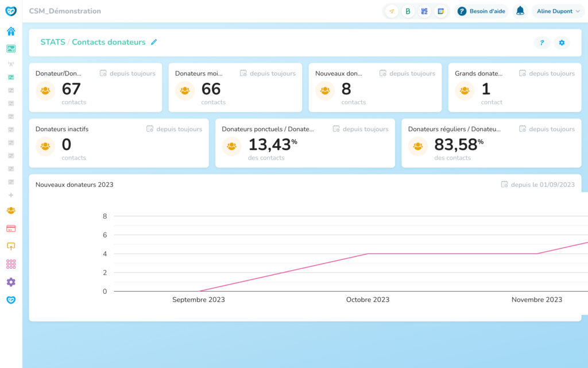The image size is (588, 368).
Task: Open the Grands donateurs stat card
Action: (514, 87)
